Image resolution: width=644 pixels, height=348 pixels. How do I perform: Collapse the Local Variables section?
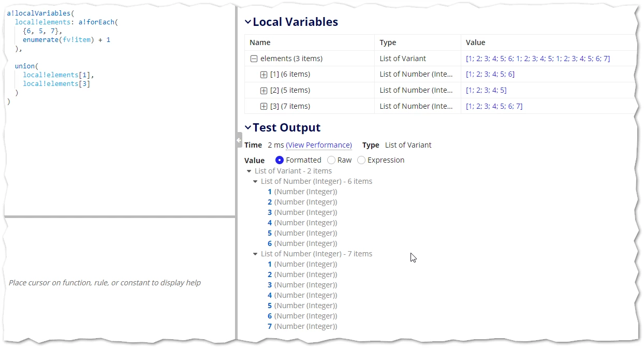248,22
